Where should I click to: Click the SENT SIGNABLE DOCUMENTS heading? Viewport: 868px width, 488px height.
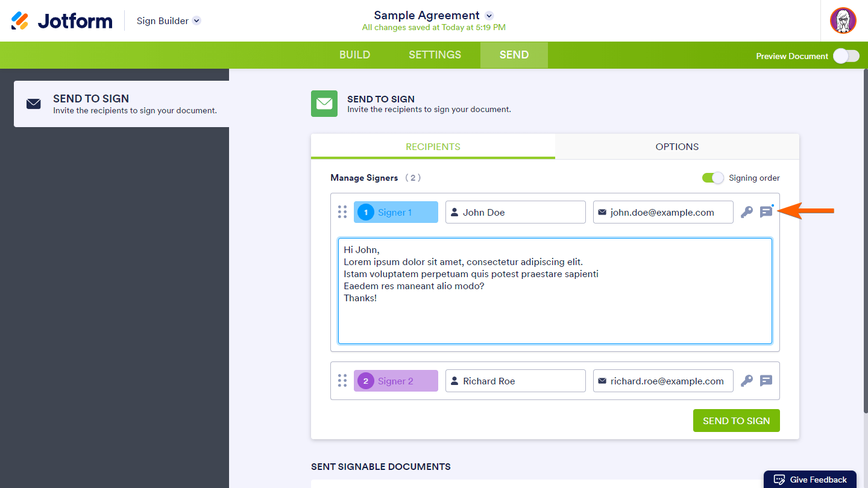(x=381, y=466)
